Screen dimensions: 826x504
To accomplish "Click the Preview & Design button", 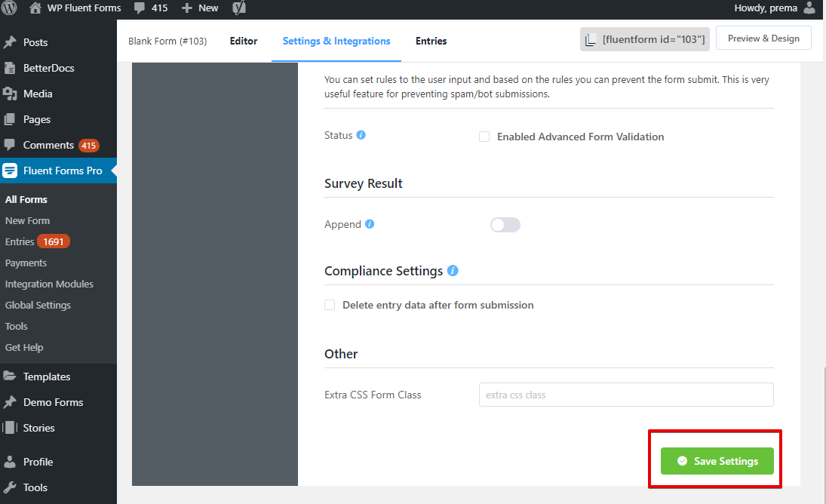I will coord(763,38).
